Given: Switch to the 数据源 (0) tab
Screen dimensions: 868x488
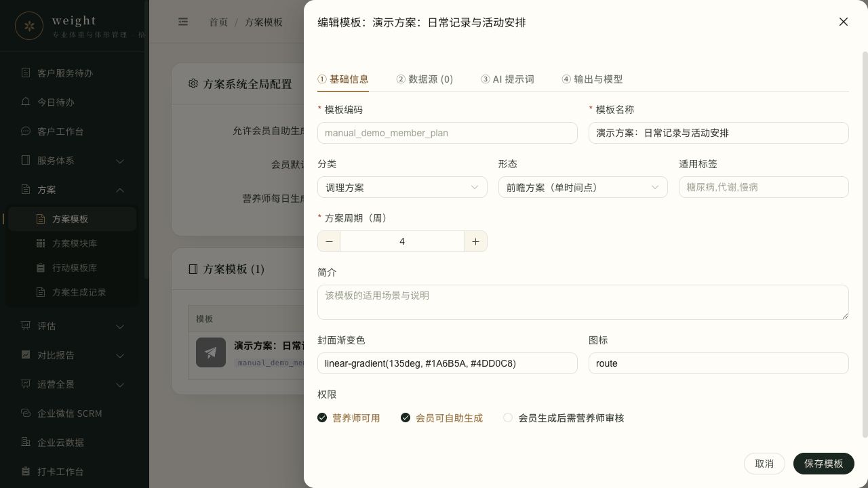Looking at the screenshot, I should click(x=425, y=79).
